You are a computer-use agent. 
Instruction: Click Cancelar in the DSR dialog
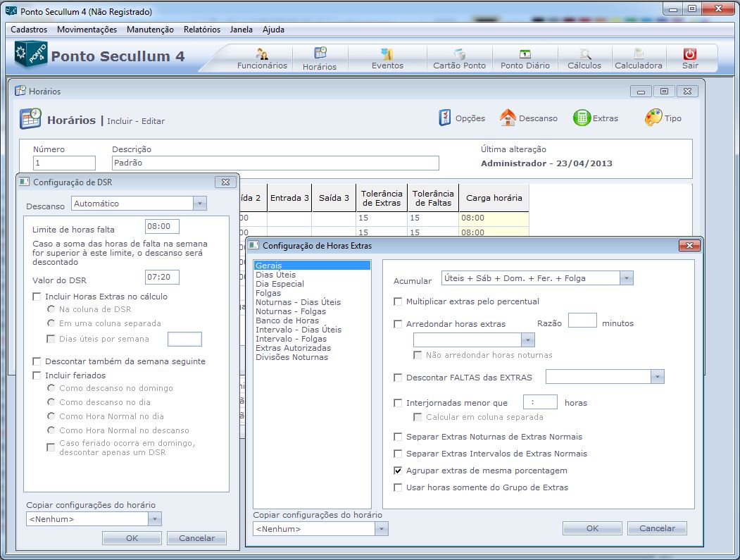click(x=197, y=538)
